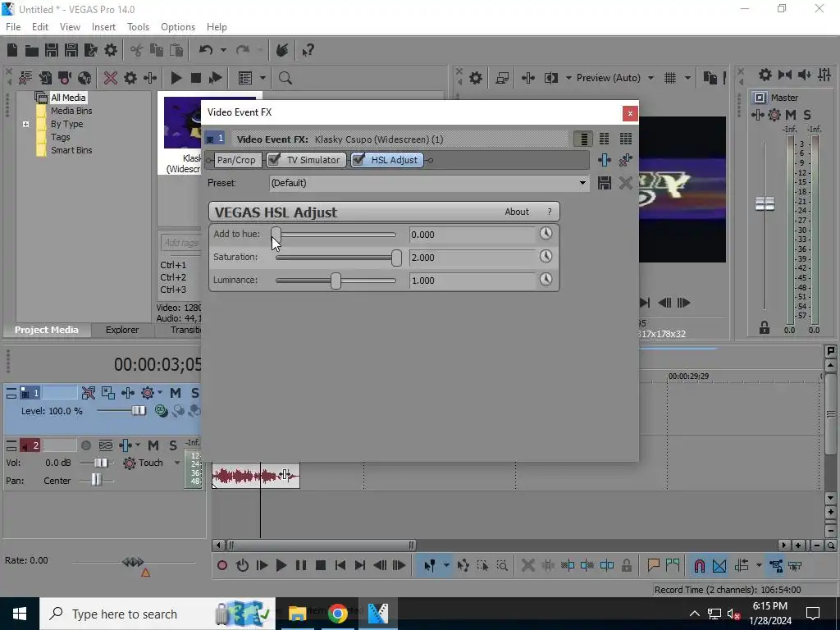
Task: Open Video Preview project properties gear icon
Action: [x=476, y=78]
